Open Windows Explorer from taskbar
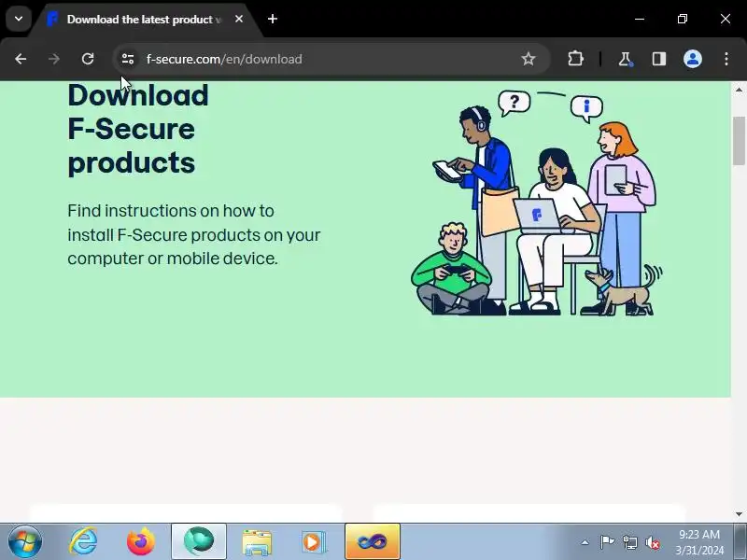 257,542
